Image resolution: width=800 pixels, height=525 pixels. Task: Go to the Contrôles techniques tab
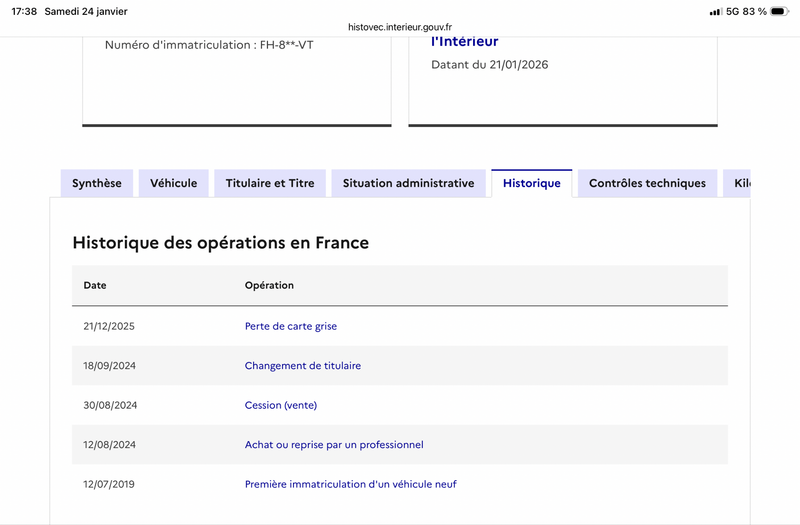[647, 183]
